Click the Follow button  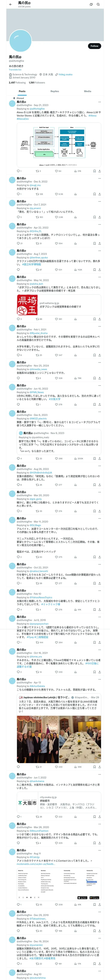tap(95, 46)
